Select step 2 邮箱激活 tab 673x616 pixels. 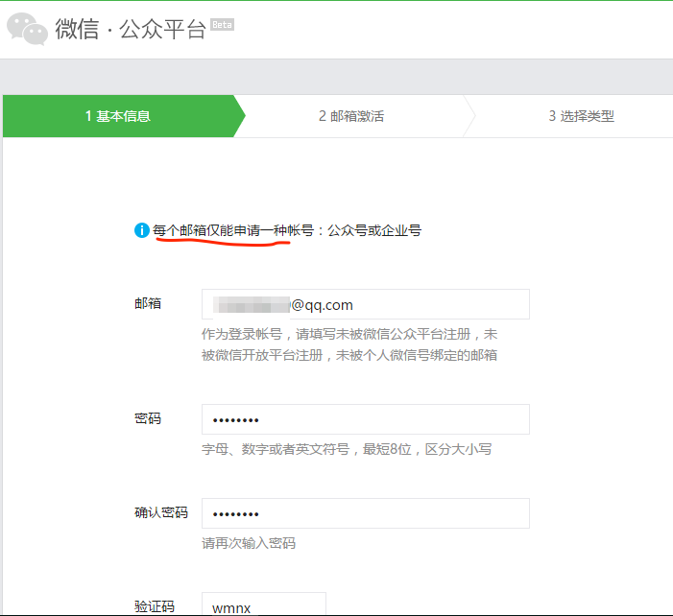351,116
